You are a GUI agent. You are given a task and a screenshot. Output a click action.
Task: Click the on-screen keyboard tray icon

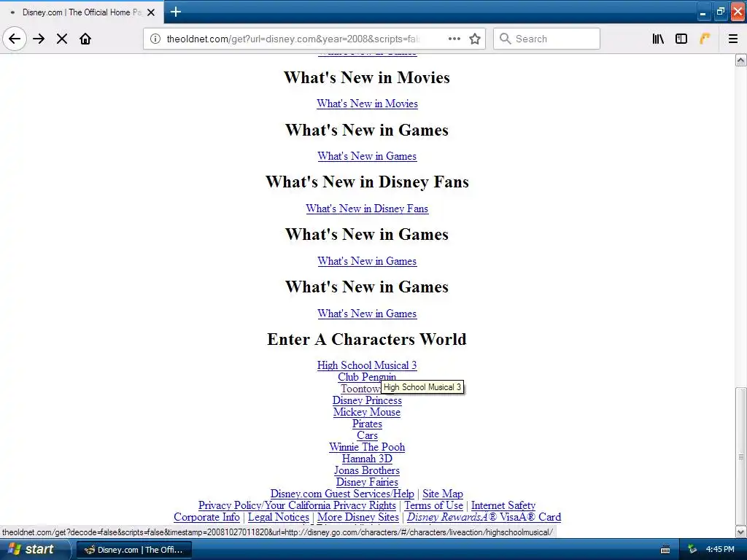click(x=665, y=550)
